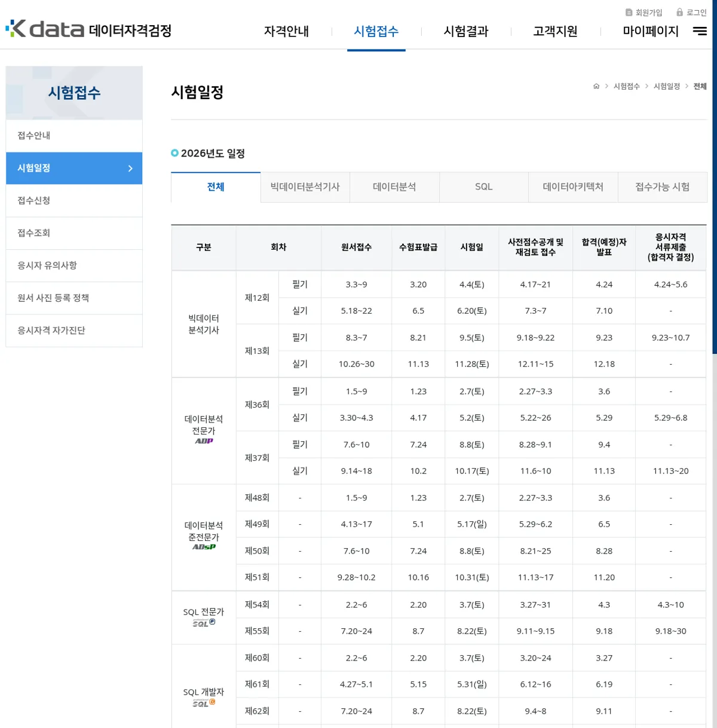
Task: Click the 회원가입 link
Action: pyautogui.click(x=644, y=13)
